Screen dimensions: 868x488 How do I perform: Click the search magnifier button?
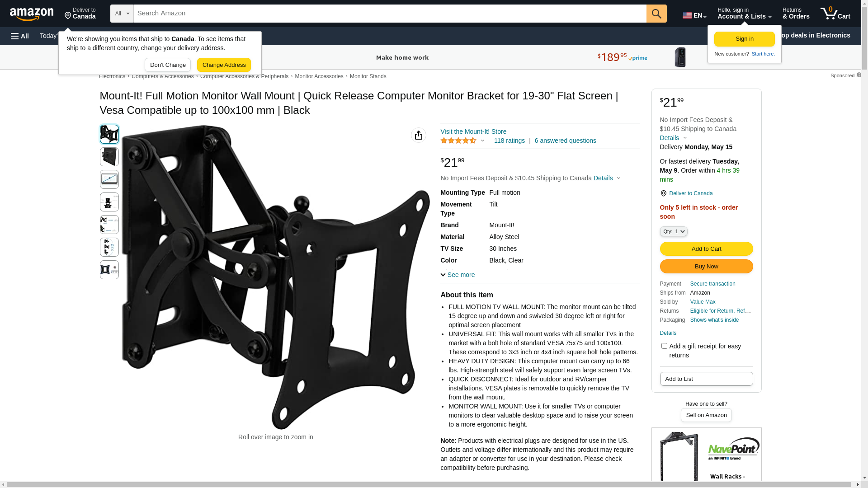(656, 14)
